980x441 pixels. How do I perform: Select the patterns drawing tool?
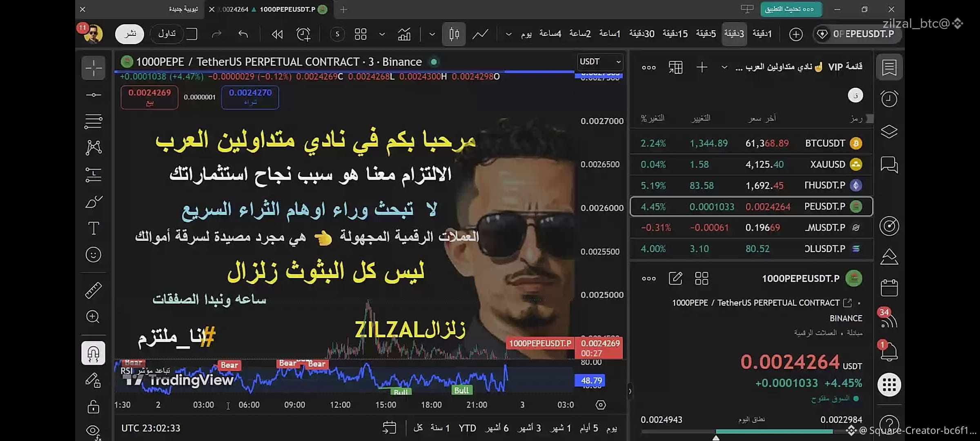pos(94,147)
